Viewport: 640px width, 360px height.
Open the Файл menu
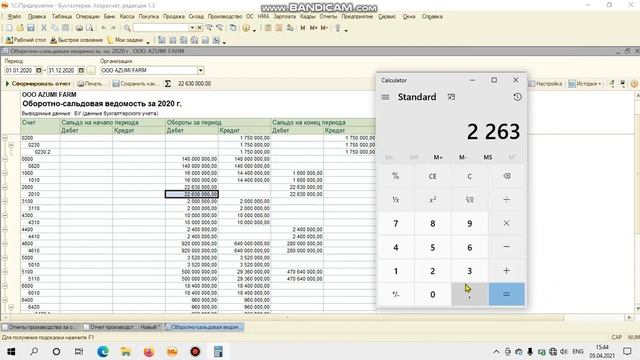coord(14,16)
